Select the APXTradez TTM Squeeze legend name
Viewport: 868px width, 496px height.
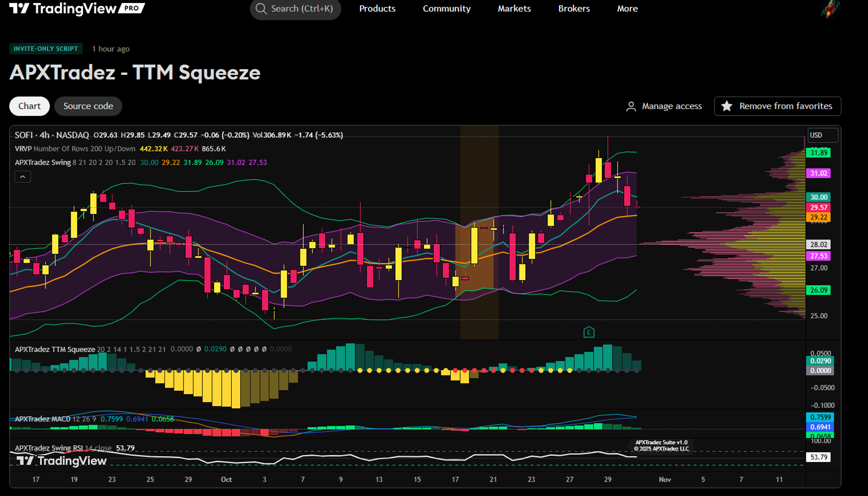pos(55,349)
